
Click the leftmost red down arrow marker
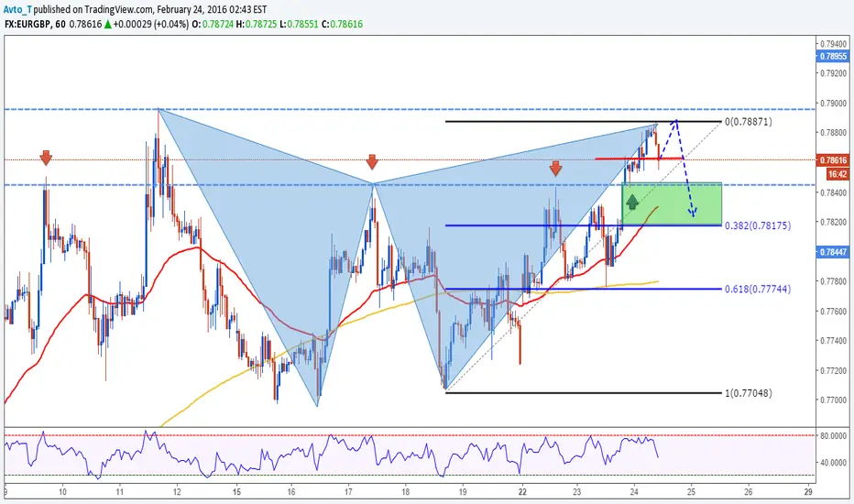coord(46,158)
